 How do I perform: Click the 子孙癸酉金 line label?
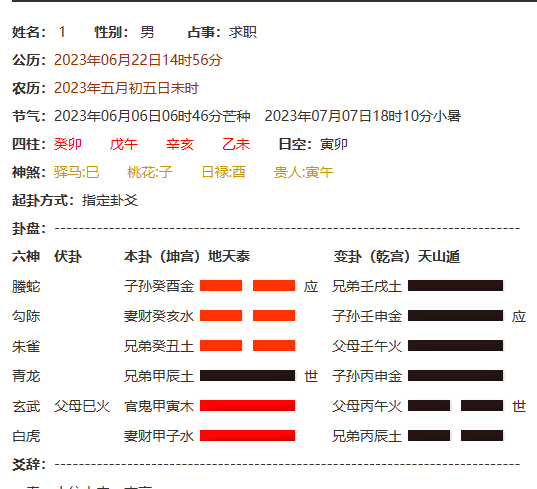coord(159,287)
